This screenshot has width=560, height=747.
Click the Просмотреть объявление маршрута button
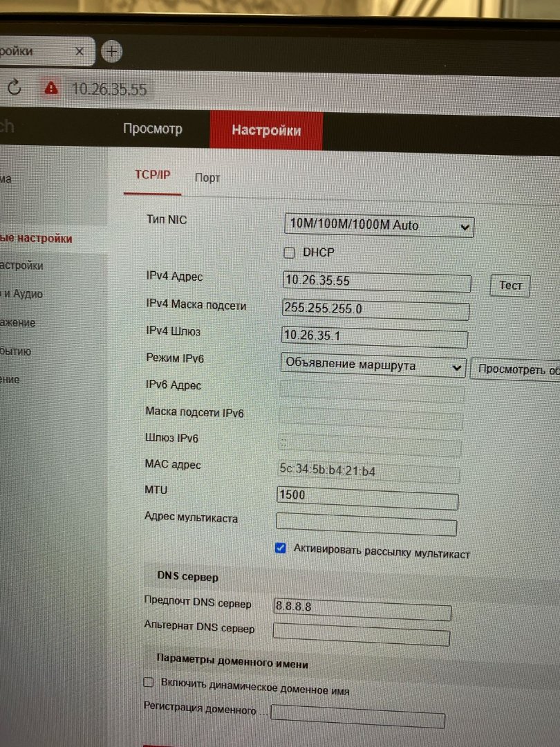[x=515, y=369]
